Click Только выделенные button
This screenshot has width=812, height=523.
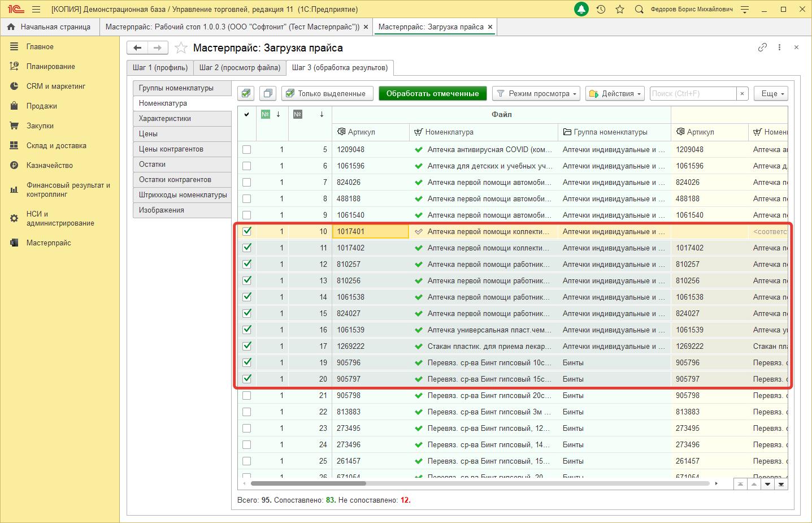[327, 94]
